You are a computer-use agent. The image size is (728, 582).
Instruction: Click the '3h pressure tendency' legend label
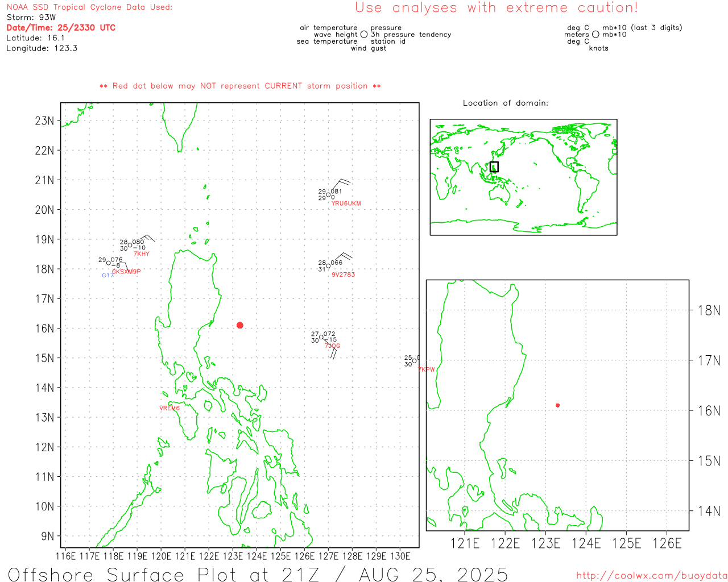coord(411,35)
